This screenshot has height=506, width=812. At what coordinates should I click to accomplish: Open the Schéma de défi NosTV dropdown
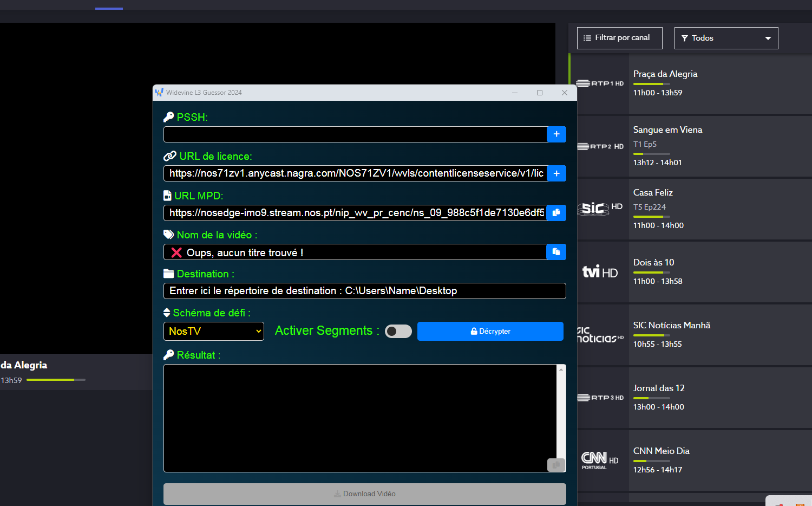click(x=214, y=331)
